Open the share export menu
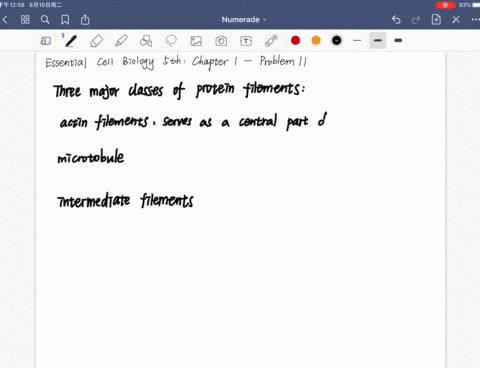480x368 pixels. coord(85,20)
